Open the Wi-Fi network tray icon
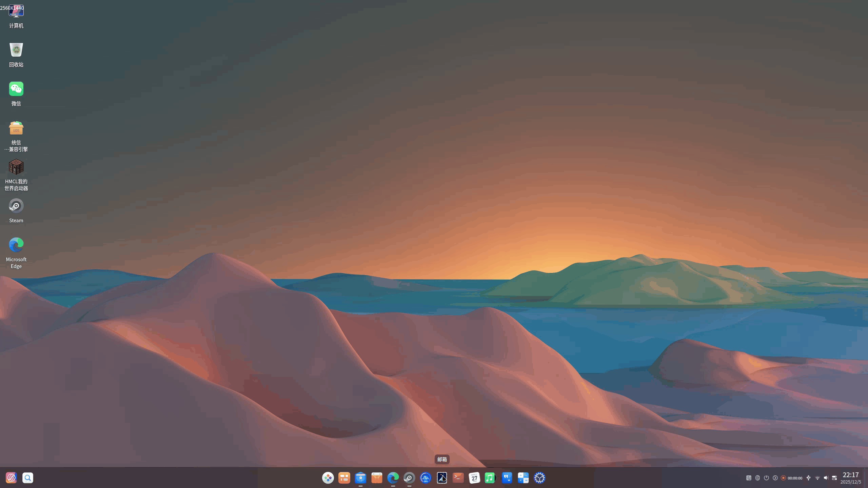Viewport: 868px width, 488px height. 817,478
